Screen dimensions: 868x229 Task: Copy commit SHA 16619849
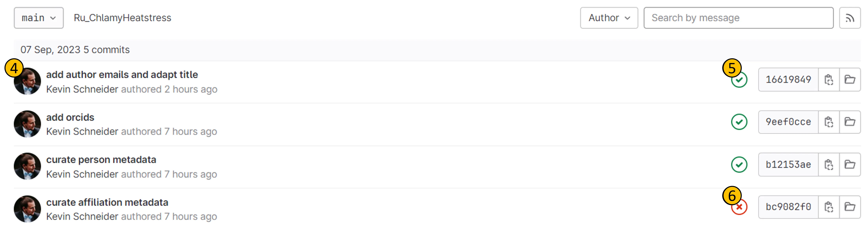[829, 80]
